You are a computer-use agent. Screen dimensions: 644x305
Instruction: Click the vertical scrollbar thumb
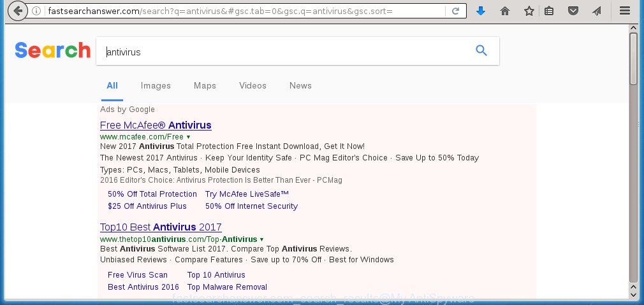(633, 59)
